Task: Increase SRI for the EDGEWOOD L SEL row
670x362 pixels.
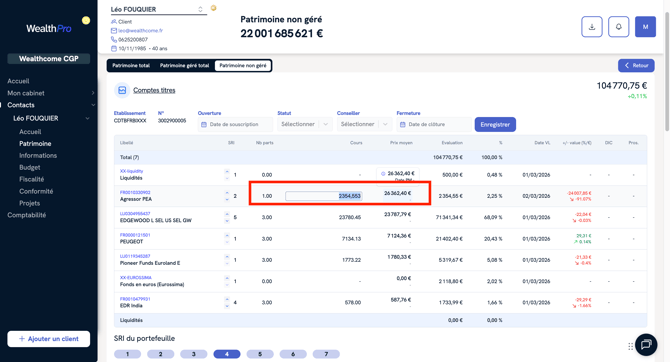Action: click(x=227, y=215)
